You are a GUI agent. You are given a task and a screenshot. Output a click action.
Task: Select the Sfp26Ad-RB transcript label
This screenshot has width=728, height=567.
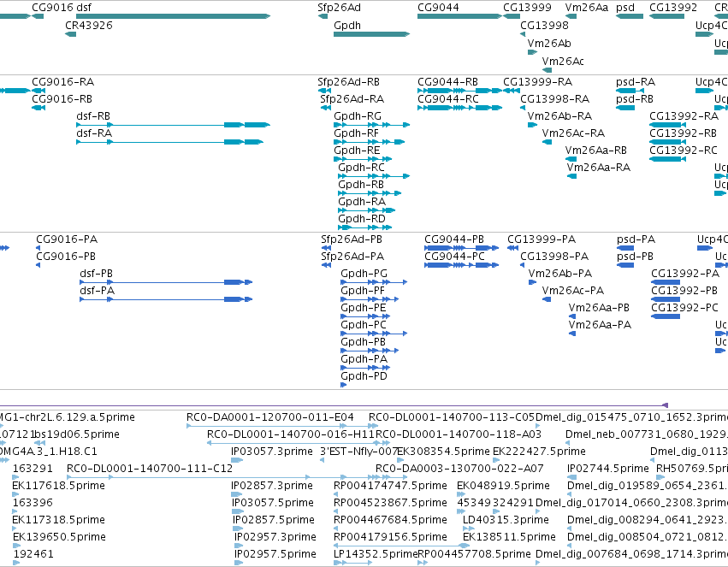pos(349,81)
